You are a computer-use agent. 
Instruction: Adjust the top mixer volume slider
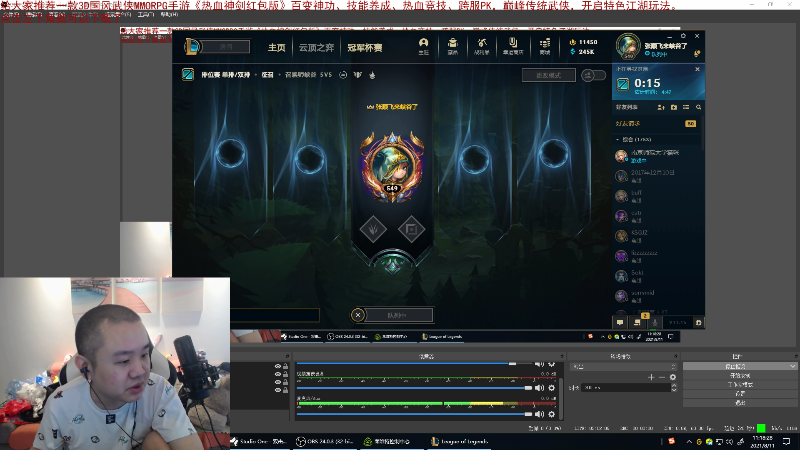[414, 364]
